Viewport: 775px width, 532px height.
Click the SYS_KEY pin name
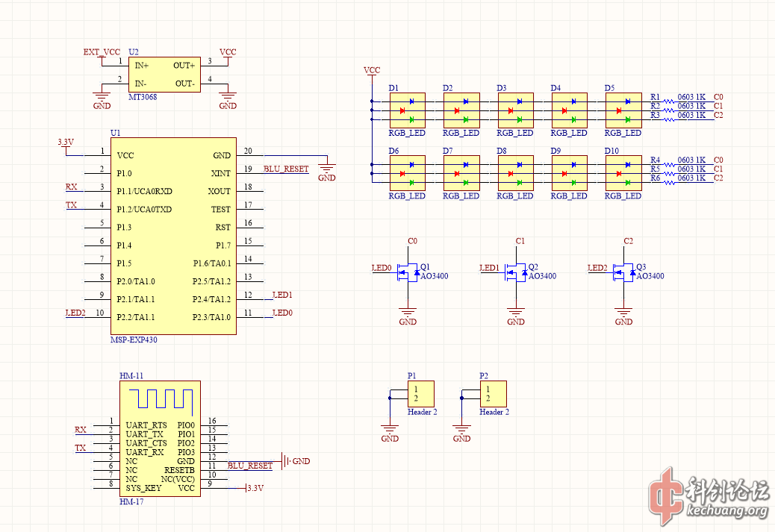click(143, 488)
